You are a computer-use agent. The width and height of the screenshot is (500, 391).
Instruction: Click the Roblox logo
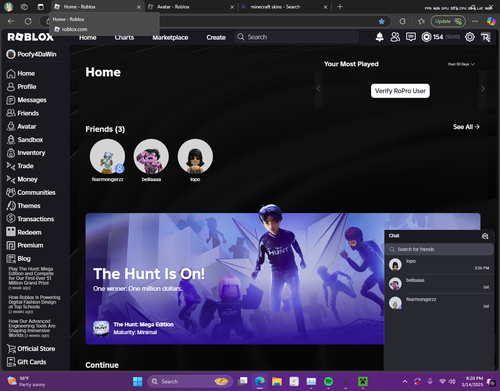tap(30, 37)
